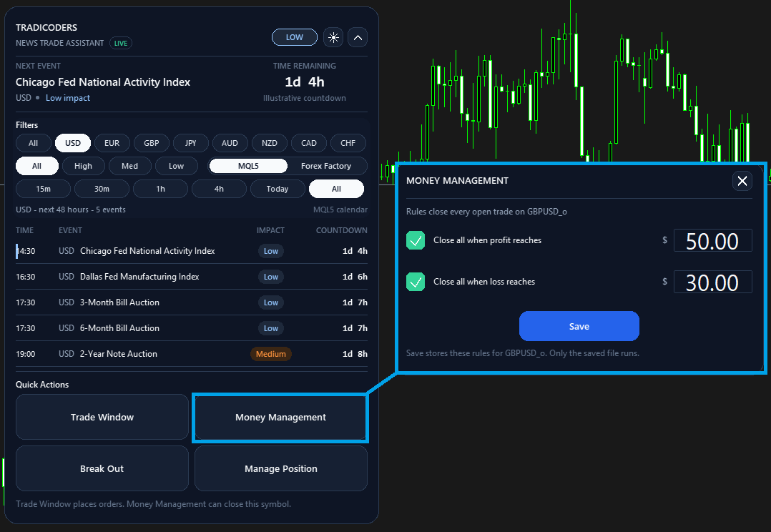
Task: Select the 3-Month Bill Auction event
Action: [192, 302]
